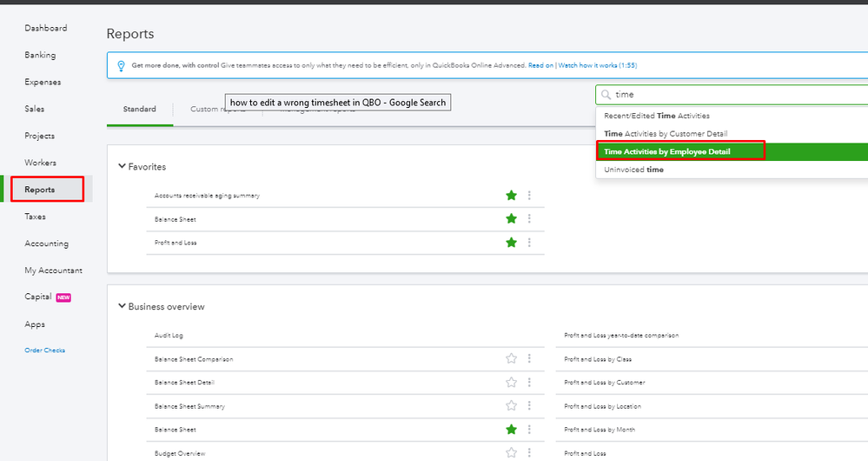Open the Audit Log report
This screenshot has height=461, width=868.
pyautogui.click(x=169, y=335)
